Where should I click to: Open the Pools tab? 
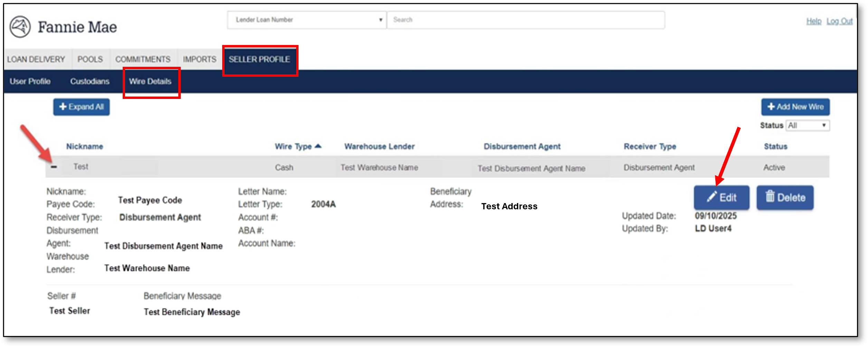tap(90, 60)
